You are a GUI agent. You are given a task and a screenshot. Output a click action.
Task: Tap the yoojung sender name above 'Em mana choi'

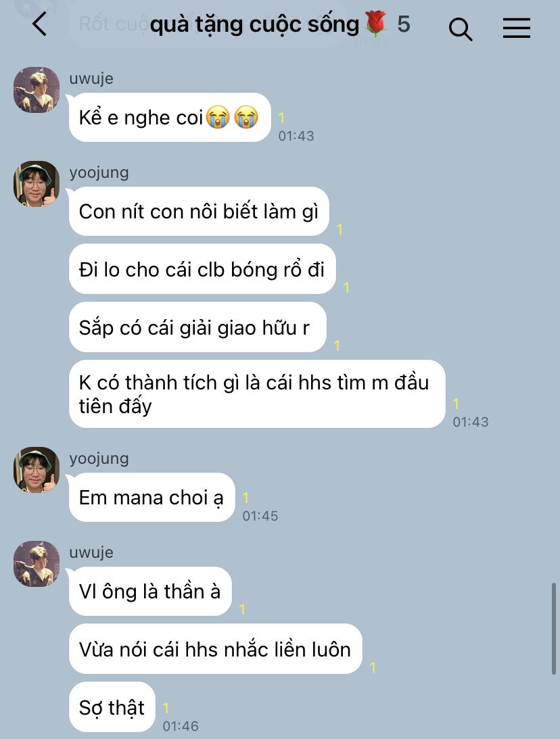[x=99, y=458]
